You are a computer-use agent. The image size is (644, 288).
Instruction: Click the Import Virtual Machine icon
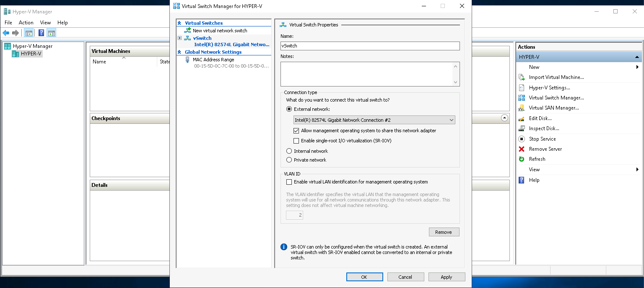tap(522, 77)
